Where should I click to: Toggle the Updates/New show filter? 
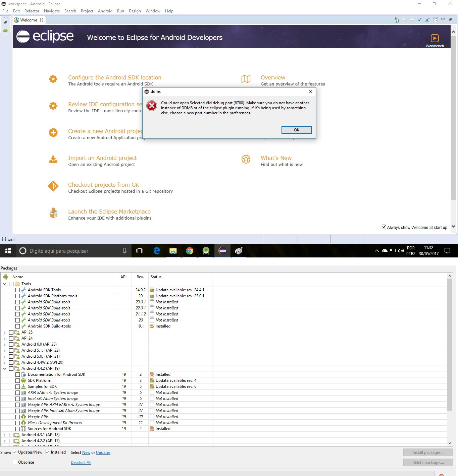coord(15,452)
